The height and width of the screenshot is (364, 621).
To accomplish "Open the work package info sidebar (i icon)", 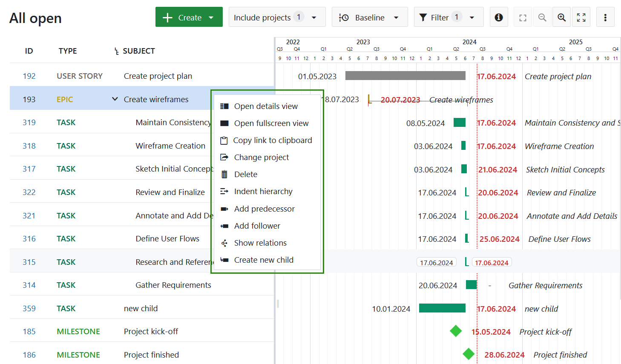I will tap(499, 17).
